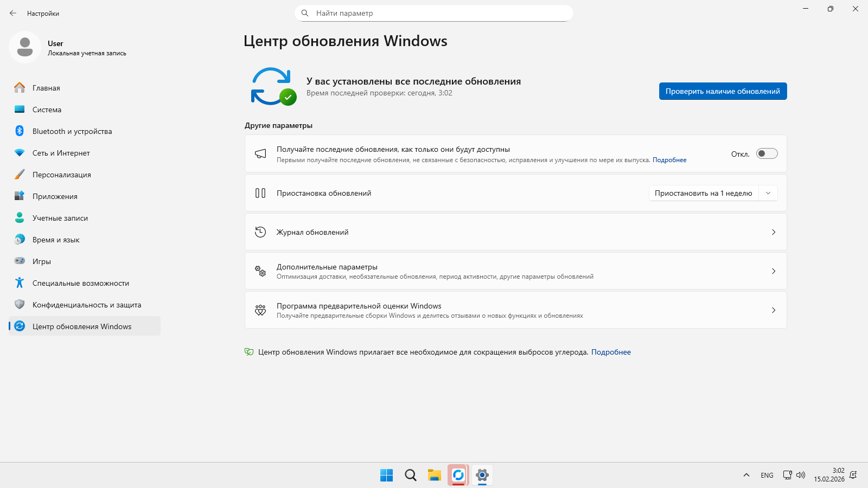Click the Personalization paintbrush icon

tap(20, 175)
